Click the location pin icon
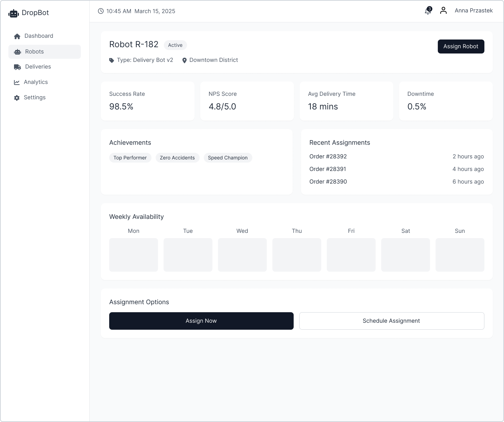 (184, 60)
